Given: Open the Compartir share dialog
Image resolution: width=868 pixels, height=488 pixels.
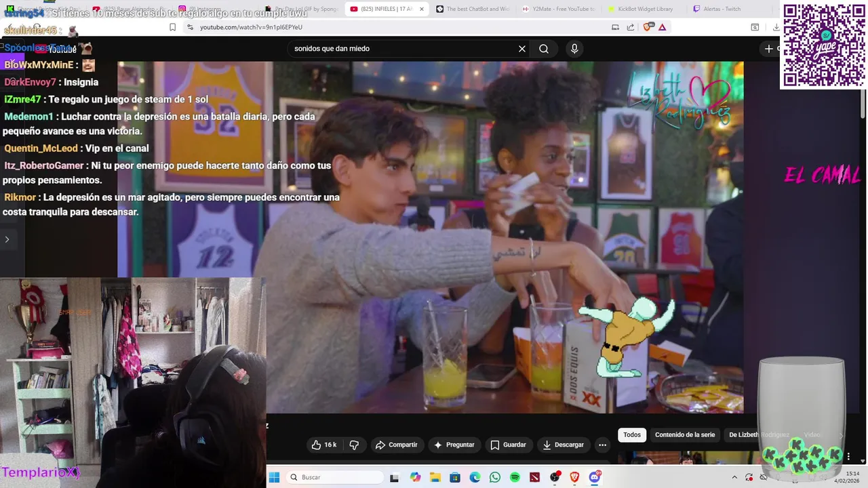Looking at the screenshot, I should coord(397,445).
